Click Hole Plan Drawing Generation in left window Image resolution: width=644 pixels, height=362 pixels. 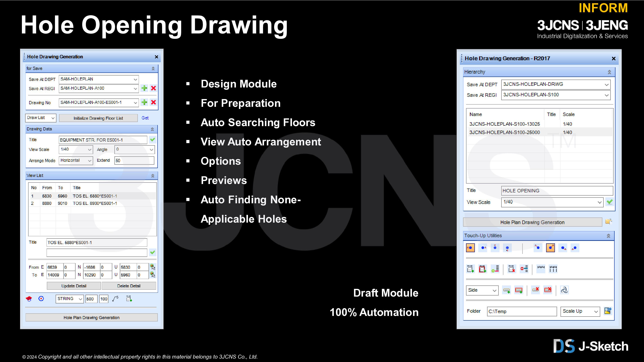click(91, 318)
